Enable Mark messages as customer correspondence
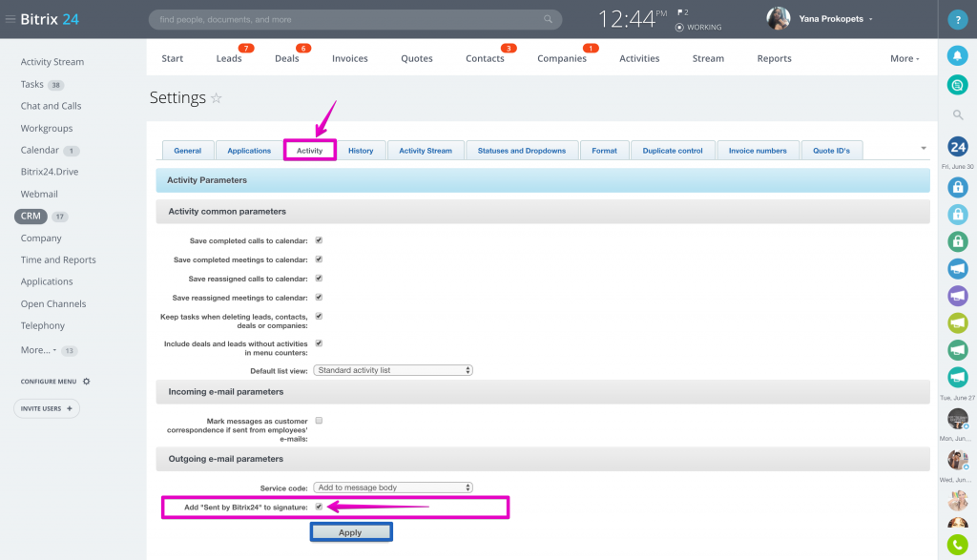This screenshot has width=977, height=560. (319, 421)
